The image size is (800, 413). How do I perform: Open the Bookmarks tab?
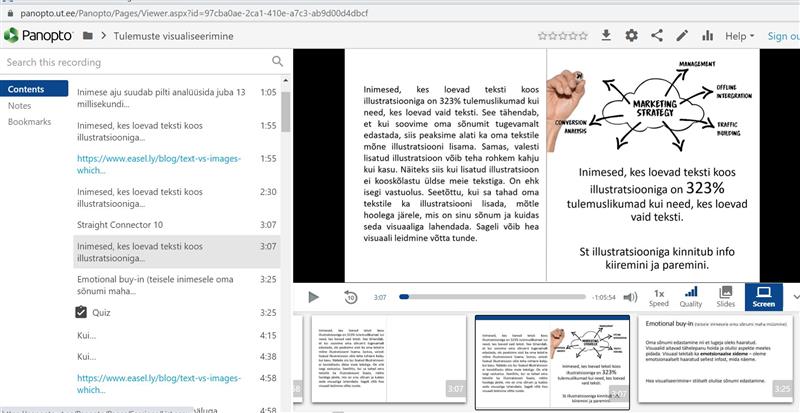pyautogui.click(x=29, y=121)
